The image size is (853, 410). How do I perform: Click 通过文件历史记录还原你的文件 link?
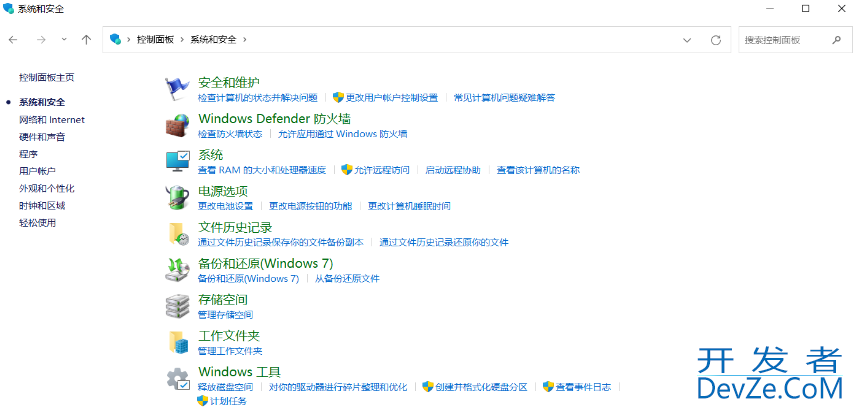(444, 243)
